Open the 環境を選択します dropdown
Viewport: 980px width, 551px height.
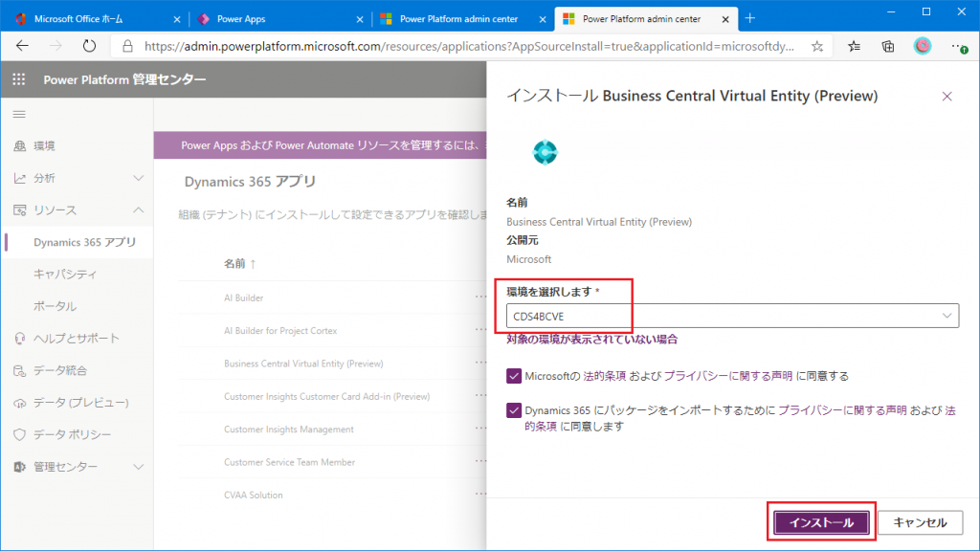pos(732,316)
